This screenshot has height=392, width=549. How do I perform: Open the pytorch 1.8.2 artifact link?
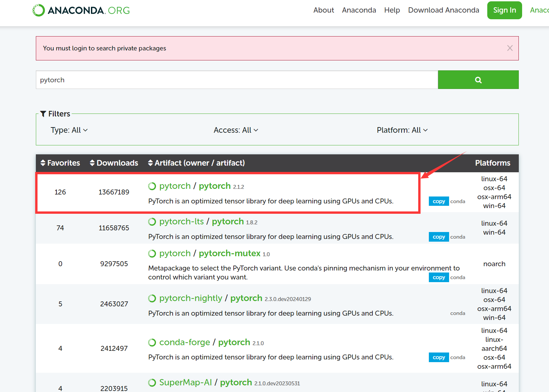click(228, 222)
